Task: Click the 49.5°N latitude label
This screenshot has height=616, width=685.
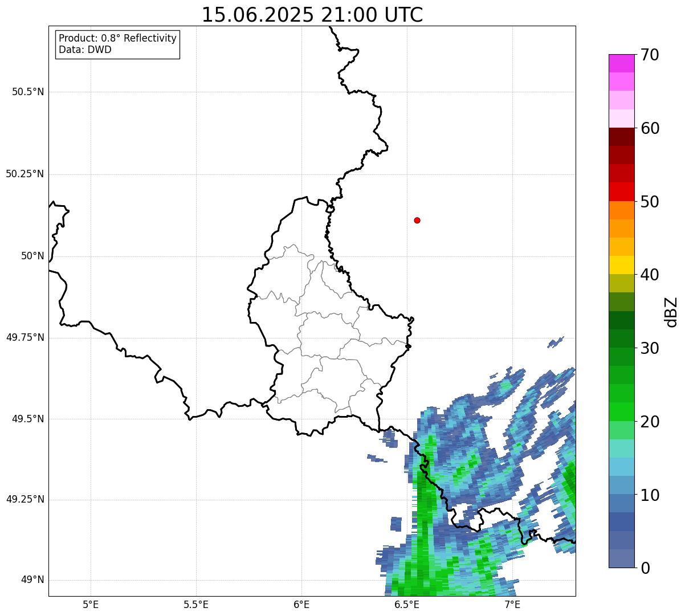Action: point(28,419)
